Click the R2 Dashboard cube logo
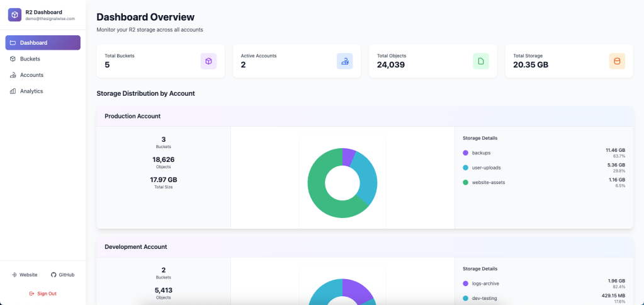 14,13
